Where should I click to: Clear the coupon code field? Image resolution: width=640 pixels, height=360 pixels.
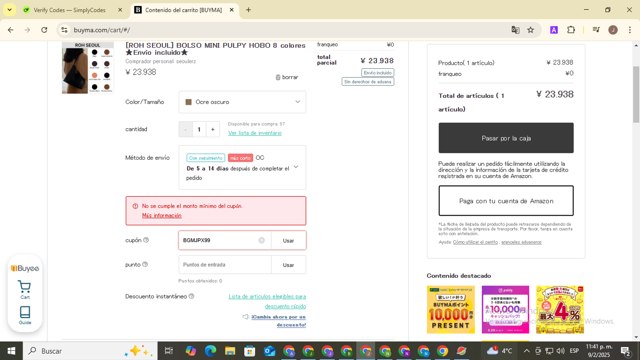262,240
